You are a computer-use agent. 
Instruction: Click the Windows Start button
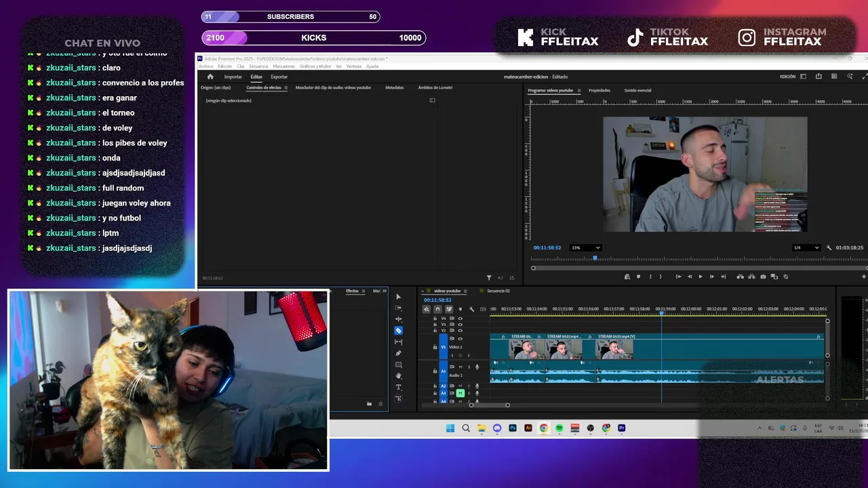(450, 428)
